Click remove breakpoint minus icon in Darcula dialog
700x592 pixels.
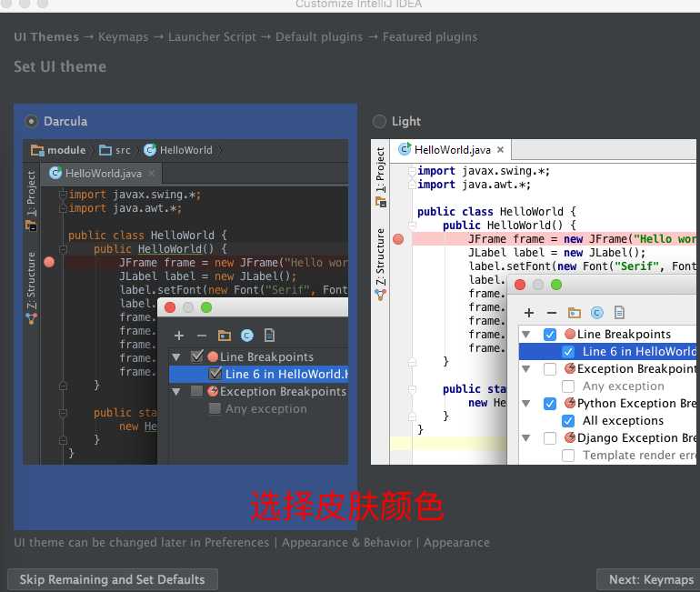point(202,336)
